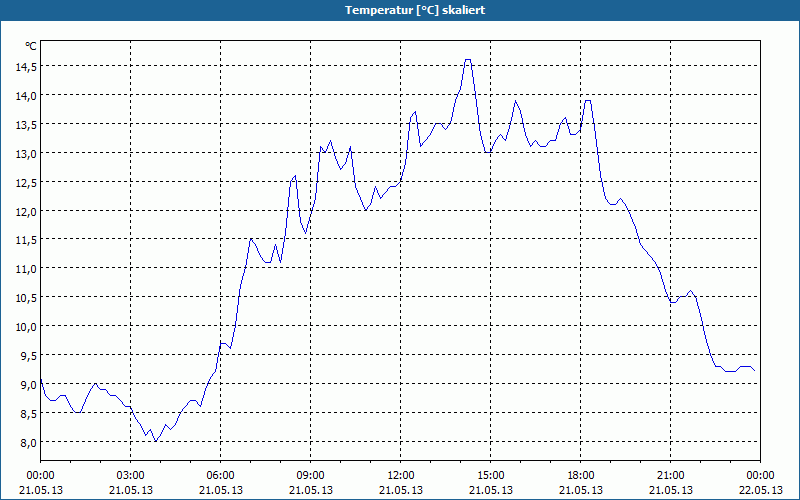This screenshot has height=500, width=800.
Task: Select the "8,5" y-axis label
Action: click(x=28, y=413)
